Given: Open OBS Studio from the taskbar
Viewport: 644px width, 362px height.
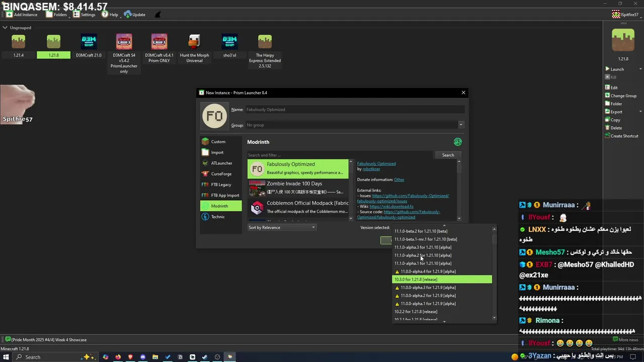Looking at the screenshot, I should 217,357.
